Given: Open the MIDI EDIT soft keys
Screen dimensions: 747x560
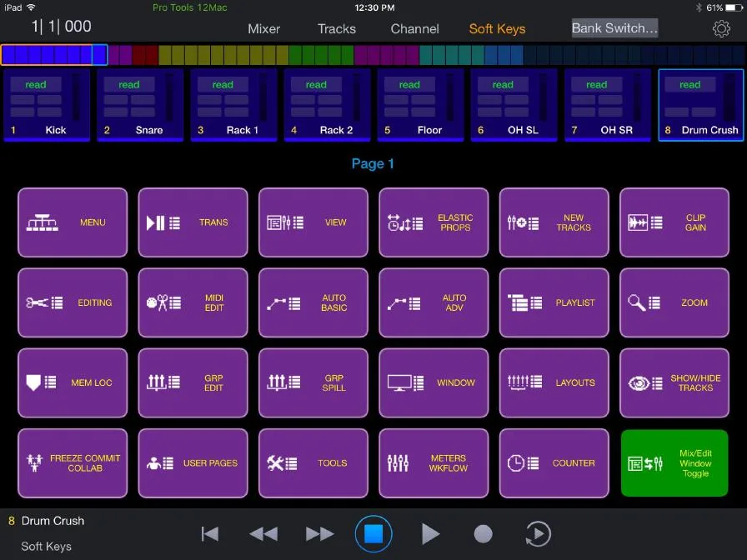Looking at the screenshot, I should (193, 302).
